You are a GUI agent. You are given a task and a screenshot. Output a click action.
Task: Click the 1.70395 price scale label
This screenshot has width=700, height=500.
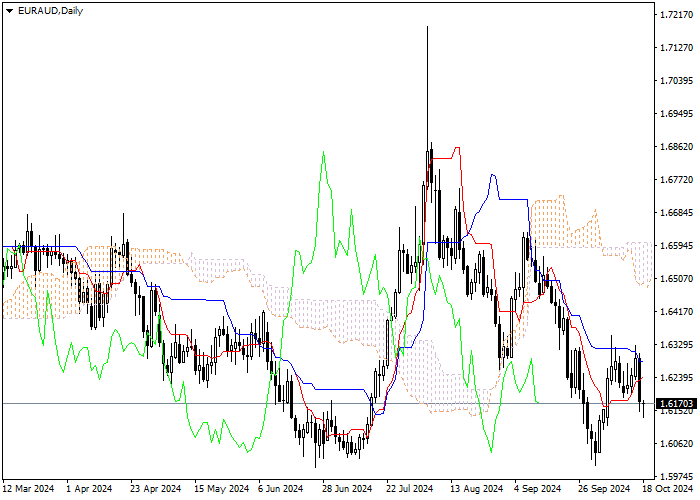676,81
